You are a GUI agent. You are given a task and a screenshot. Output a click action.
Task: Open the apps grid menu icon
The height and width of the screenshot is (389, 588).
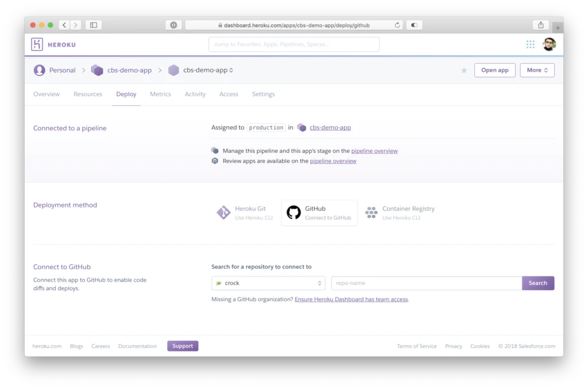tap(530, 44)
